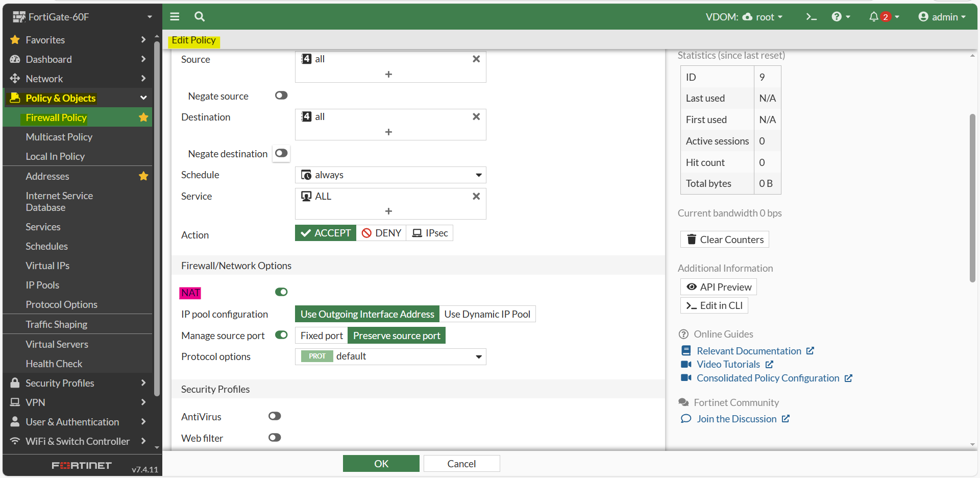The height and width of the screenshot is (478, 980).
Task: Disable the NAT toggle
Action: click(281, 292)
